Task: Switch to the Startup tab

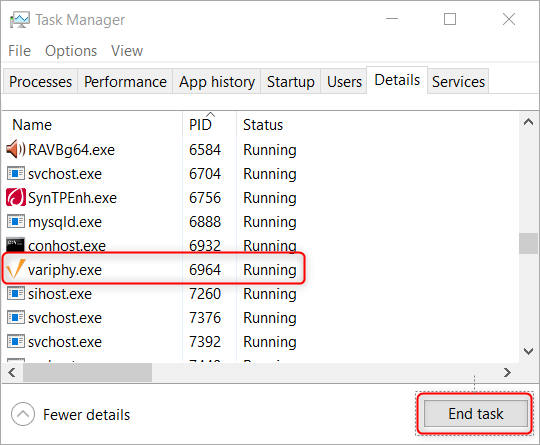Action: pyautogui.click(x=291, y=82)
